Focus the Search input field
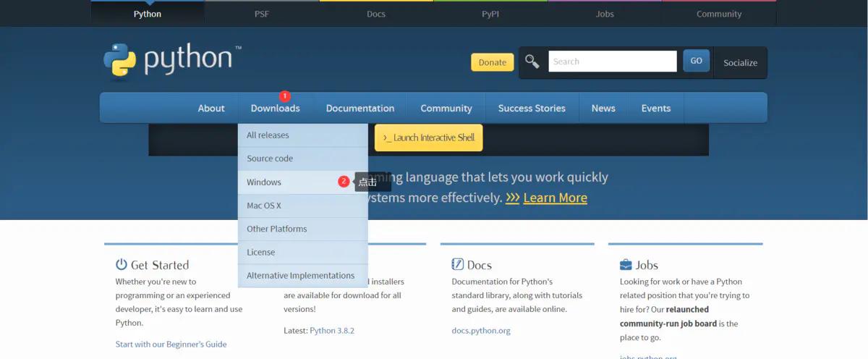The height and width of the screenshot is (359, 868). point(613,62)
